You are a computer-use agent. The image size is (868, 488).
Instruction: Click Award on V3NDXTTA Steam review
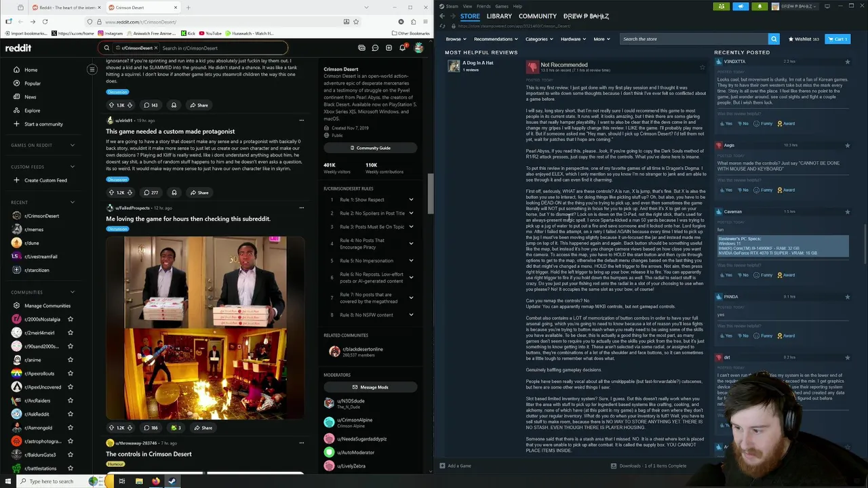click(x=786, y=123)
